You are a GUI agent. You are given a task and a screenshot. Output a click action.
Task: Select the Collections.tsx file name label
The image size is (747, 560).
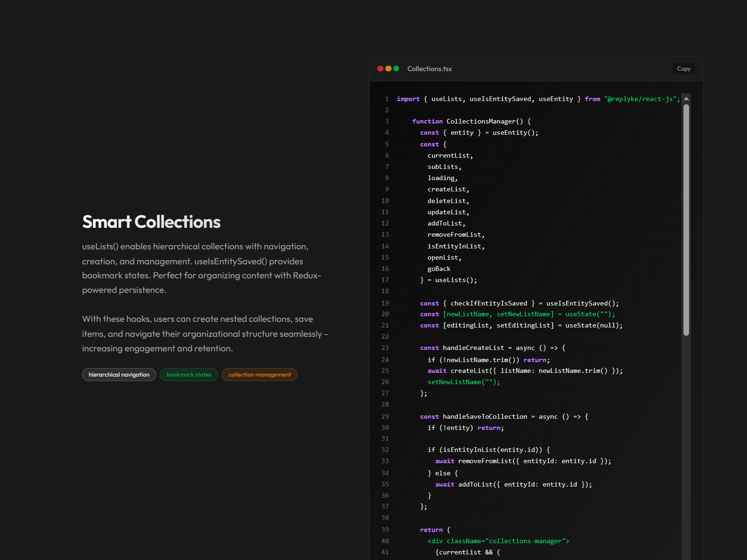(x=429, y=69)
